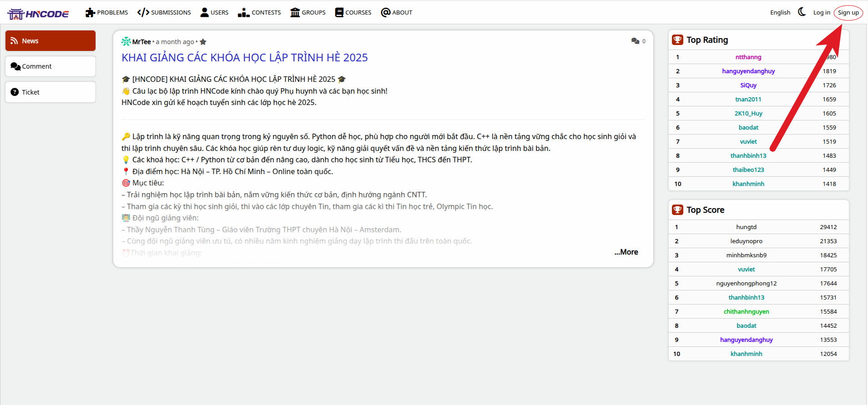Click the Contests podium icon
Viewport: 868px width, 405px height.
(x=243, y=13)
